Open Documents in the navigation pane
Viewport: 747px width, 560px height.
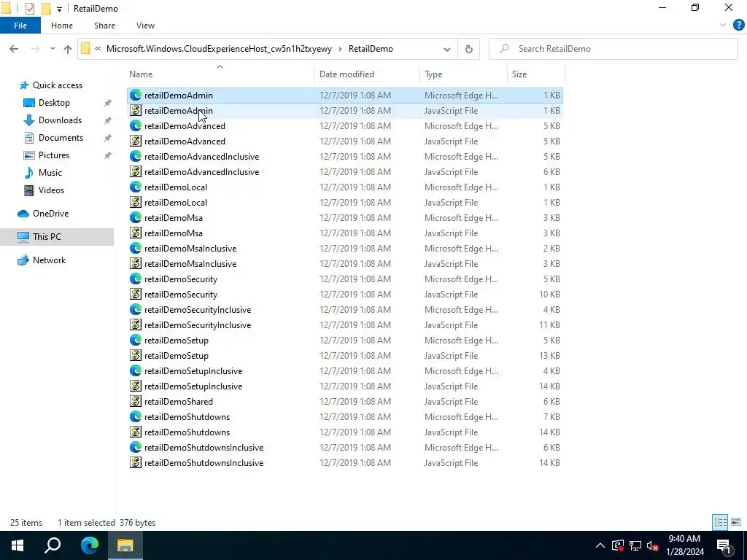point(61,138)
